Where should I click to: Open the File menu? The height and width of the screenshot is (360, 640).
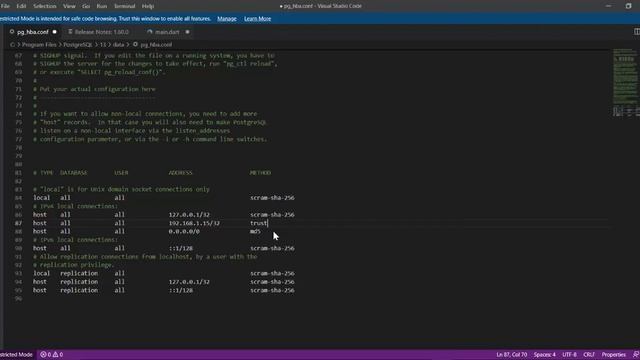pyautogui.click(x=5, y=6)
